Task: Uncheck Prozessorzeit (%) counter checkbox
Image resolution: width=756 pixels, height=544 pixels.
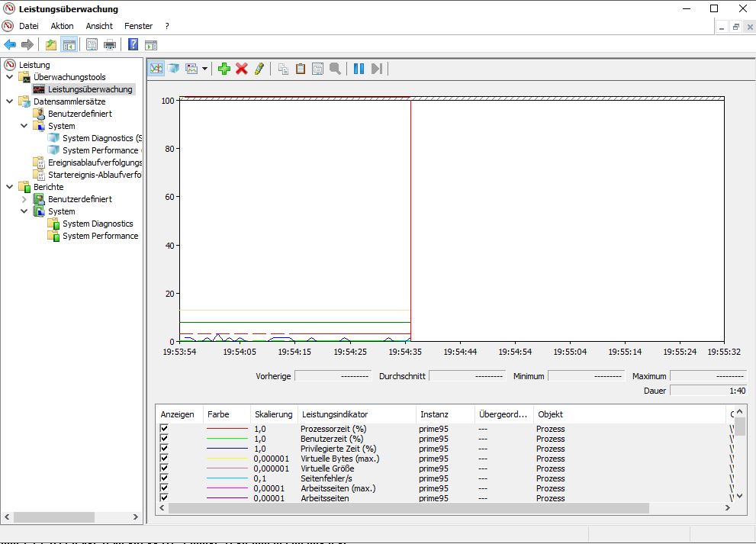Action: pyautogui.click(x=165, y=428)
